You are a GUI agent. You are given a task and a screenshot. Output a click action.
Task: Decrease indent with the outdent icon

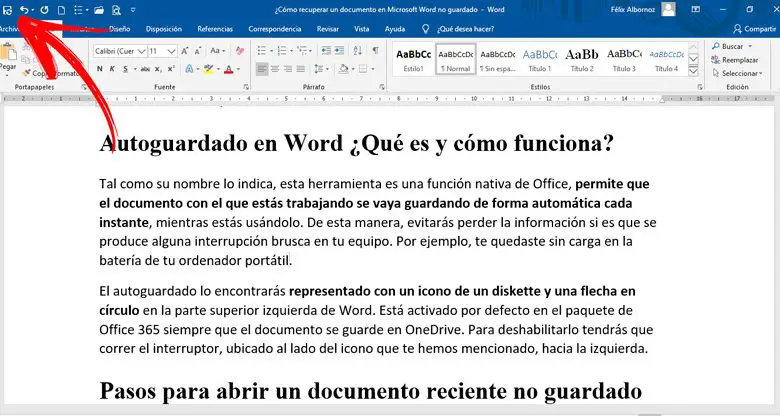(326, 51)
